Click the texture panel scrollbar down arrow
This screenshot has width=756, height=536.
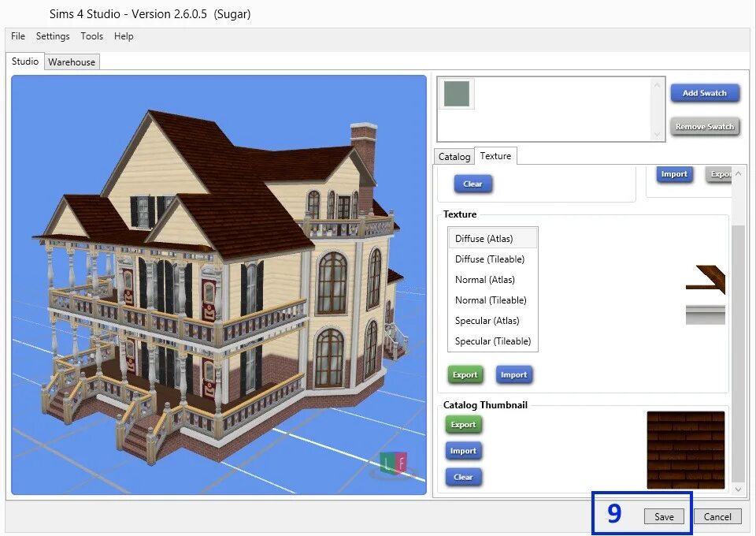tap(738, 489)
